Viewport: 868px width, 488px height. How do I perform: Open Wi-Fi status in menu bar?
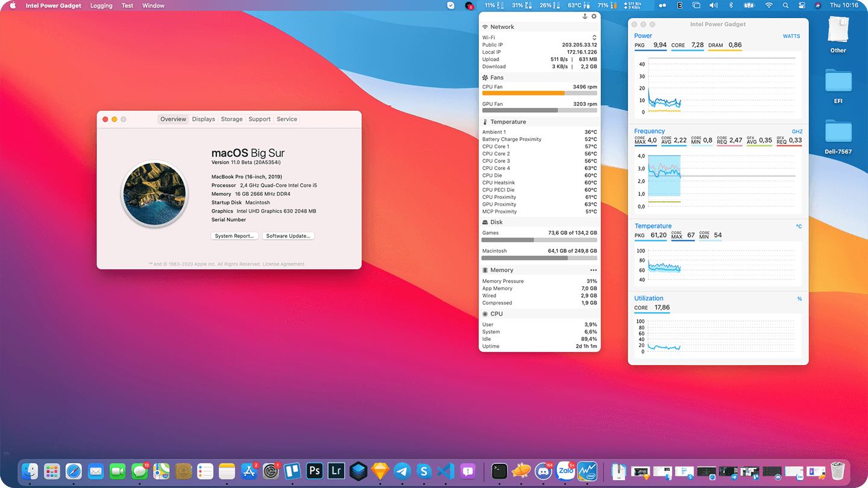tap(769, 5)
